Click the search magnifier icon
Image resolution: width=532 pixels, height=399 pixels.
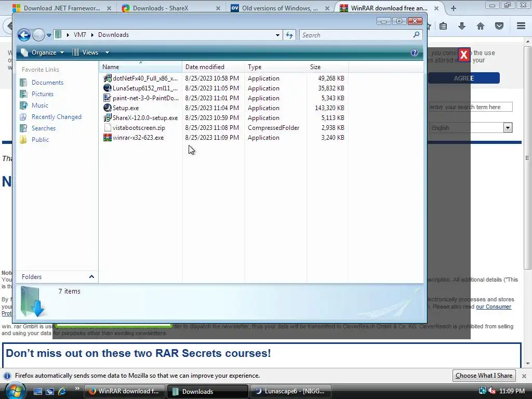[x=417, y=35]
